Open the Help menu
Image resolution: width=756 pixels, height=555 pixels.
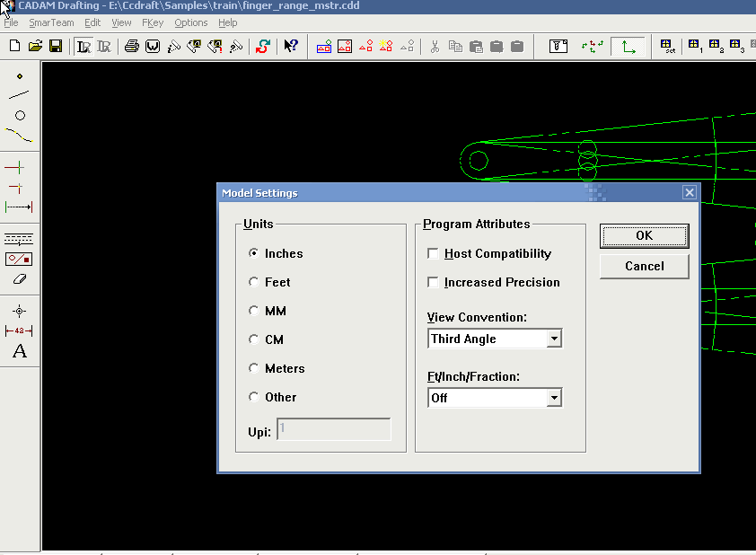[227, 22]
